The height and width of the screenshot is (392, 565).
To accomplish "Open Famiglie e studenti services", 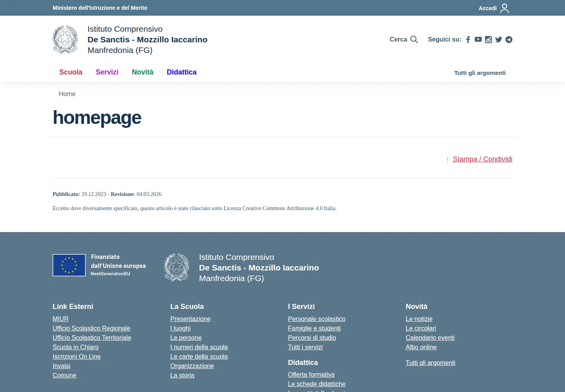I will pos(314,328).
